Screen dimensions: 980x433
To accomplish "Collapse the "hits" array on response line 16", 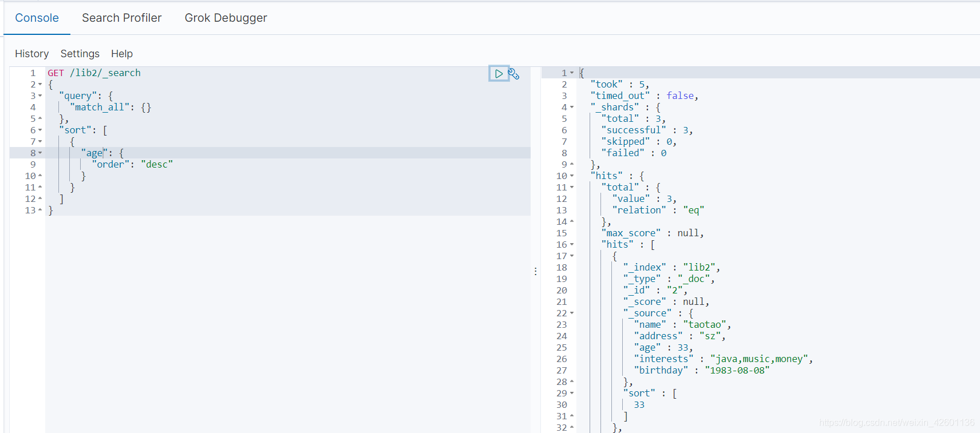I will point(572,245).
